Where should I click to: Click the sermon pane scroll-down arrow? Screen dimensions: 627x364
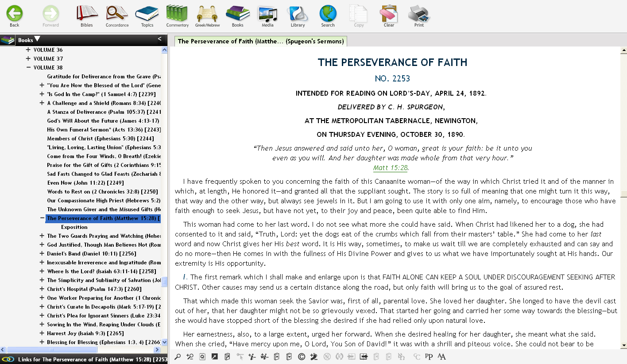point(623,345)
